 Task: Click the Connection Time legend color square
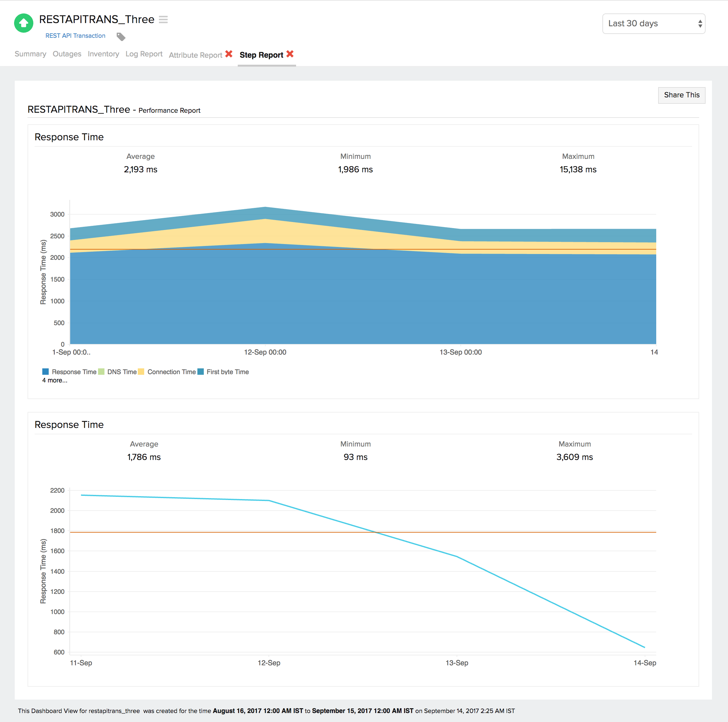[142, 372]
